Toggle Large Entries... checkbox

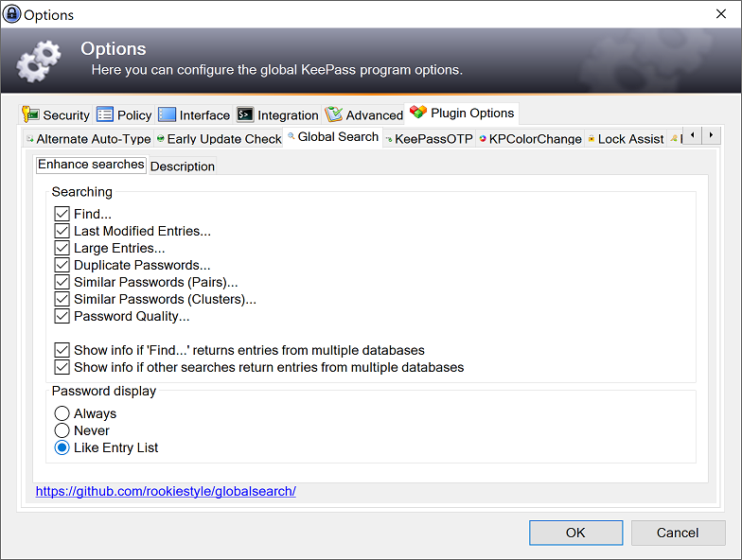[x=62, y=248]
